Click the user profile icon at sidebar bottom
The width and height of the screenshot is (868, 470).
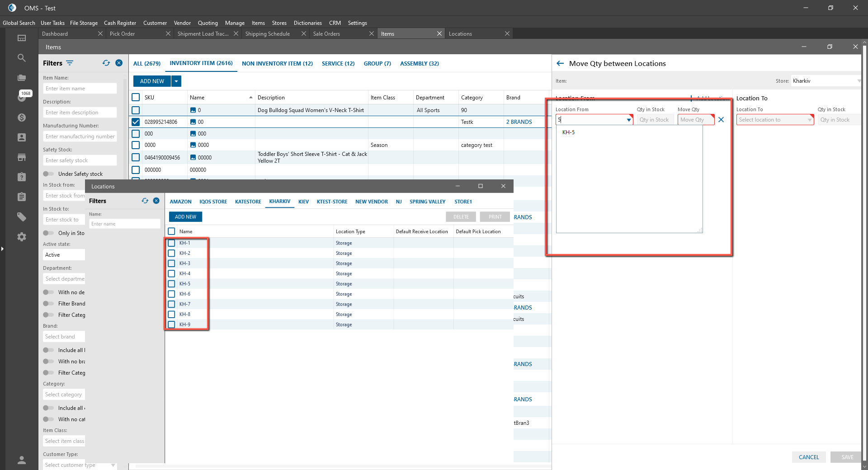[x=21, y=460]
